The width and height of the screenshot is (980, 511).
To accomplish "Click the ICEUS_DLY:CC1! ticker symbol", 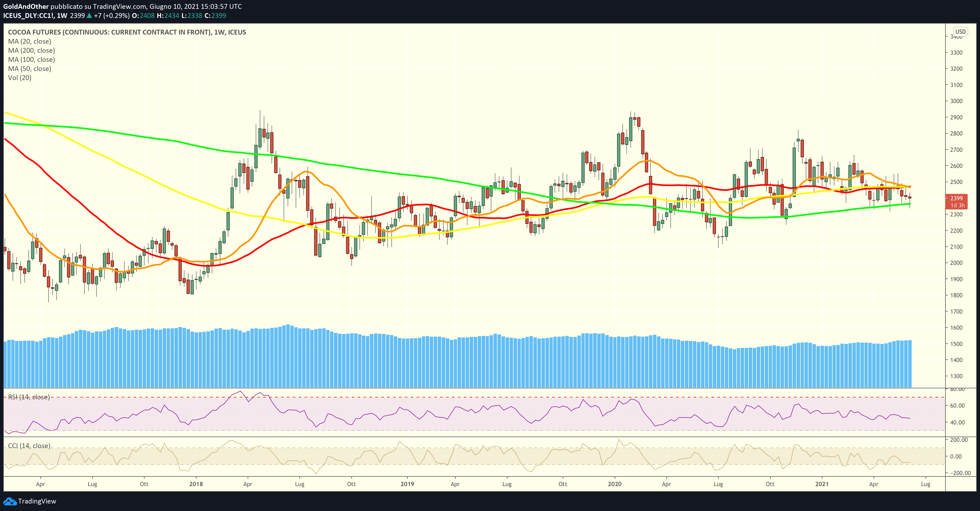I will (29, 16).
